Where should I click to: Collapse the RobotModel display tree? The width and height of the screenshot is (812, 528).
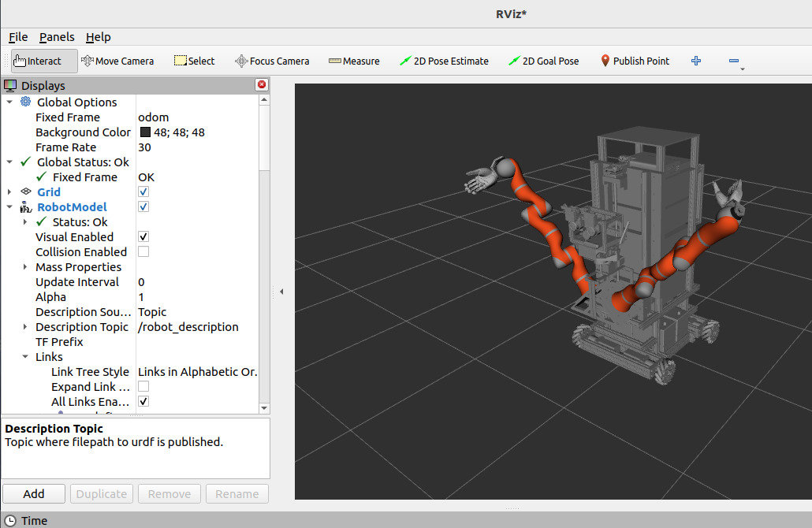click(9, 207)
